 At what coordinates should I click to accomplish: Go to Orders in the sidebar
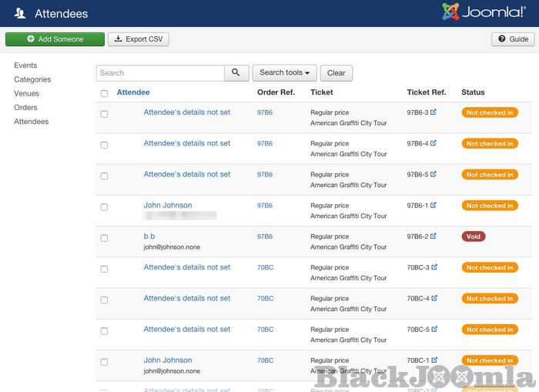coord(25,108)
